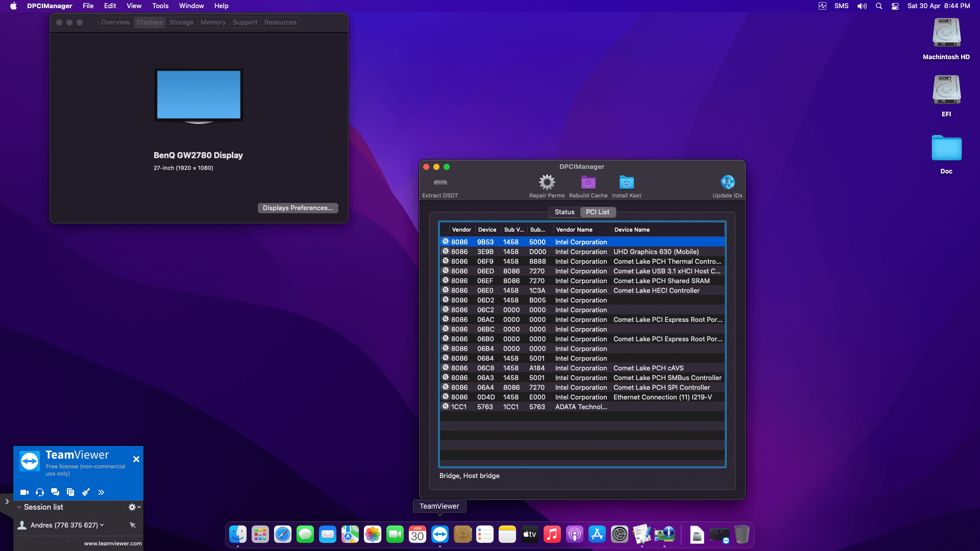This screenshot has width=980, height=551.
Task: Open Resources tab in About window
Action: click(x=280, y=22)
